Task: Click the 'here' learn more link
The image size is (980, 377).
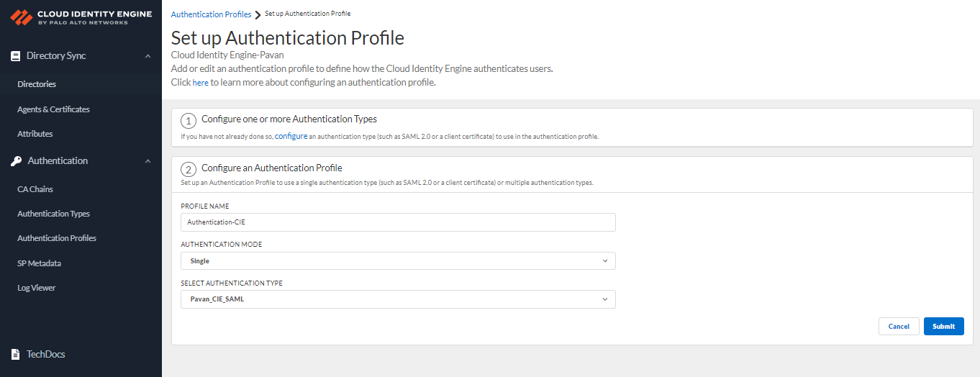Action: pyautogui.click(x=200, y=83)
